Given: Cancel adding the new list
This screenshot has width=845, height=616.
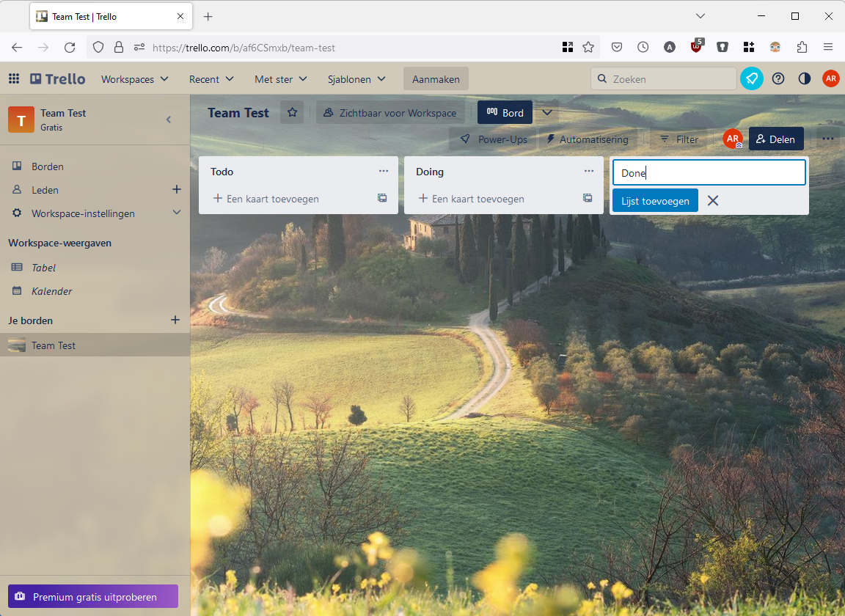Looking at the screenshot, I should click(713, 201).
